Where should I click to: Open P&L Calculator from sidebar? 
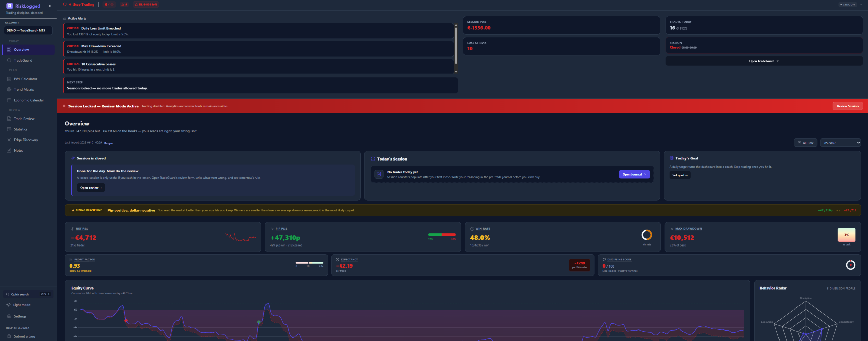click(x=28, y=79)
